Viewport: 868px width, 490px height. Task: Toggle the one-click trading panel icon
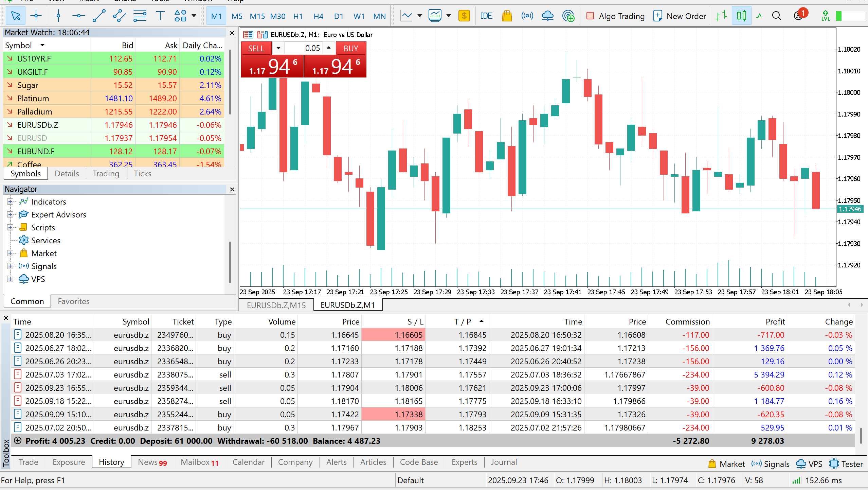tap(262, 35)
